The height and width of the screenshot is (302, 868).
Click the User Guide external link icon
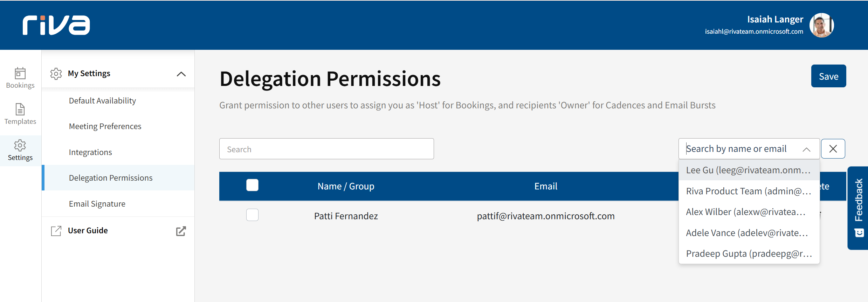coord(181,231)
